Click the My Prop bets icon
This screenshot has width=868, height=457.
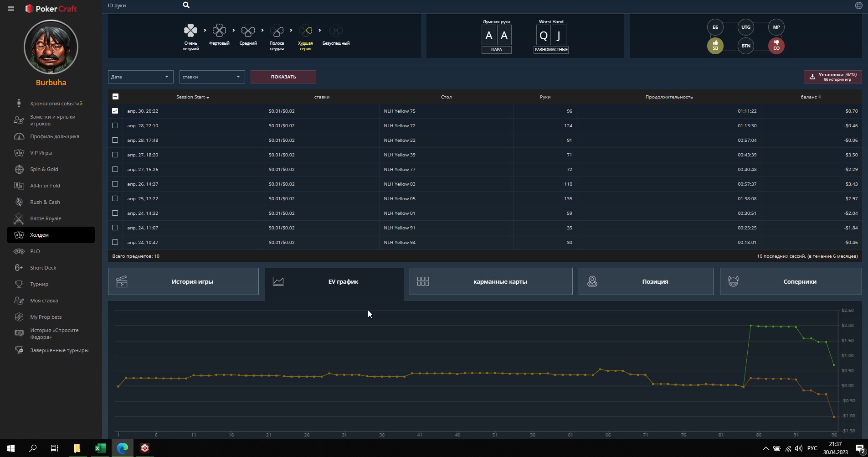coord(19,317)
